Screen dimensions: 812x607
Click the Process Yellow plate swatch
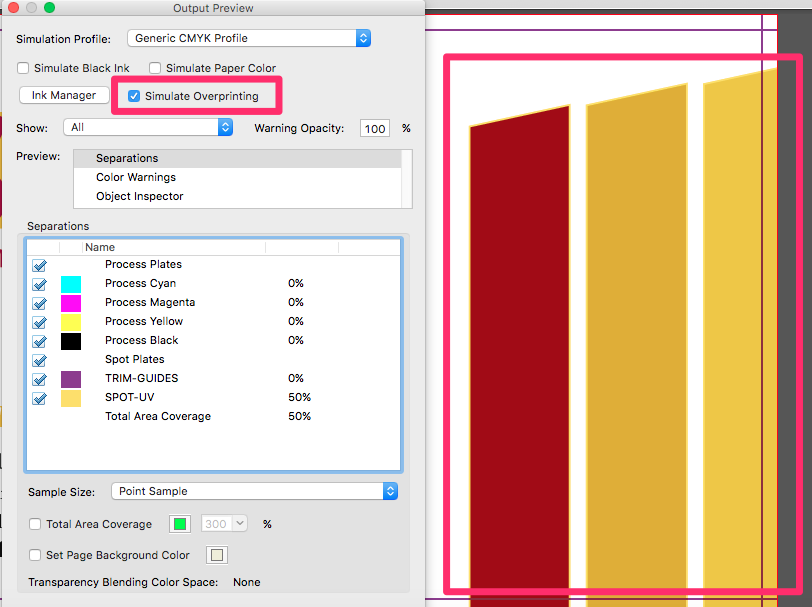71,322
